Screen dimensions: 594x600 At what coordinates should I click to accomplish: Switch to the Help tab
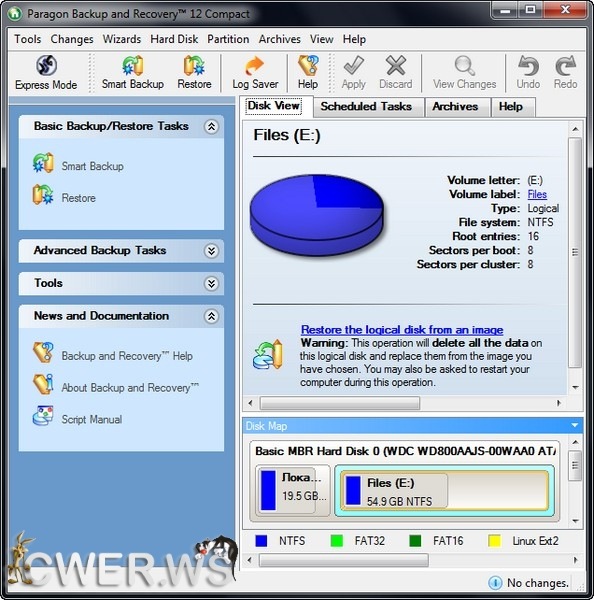[511, 106]
